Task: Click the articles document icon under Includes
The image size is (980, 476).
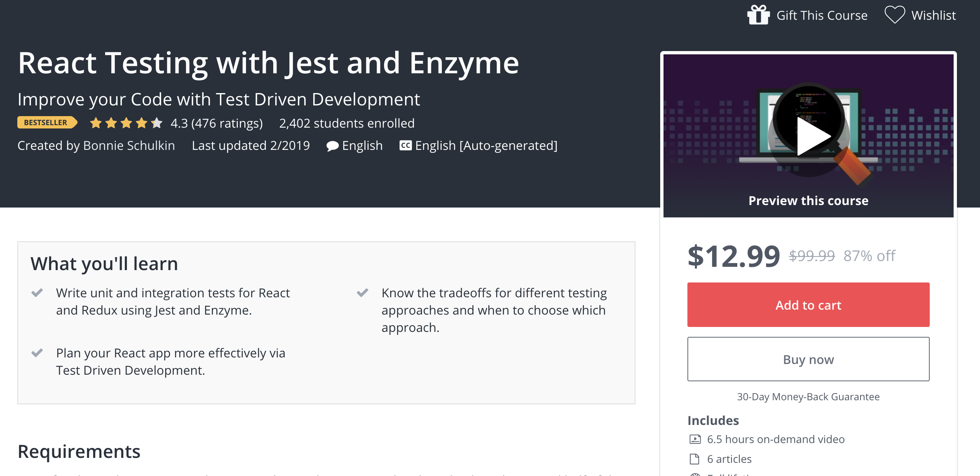Action: point(696,459)
